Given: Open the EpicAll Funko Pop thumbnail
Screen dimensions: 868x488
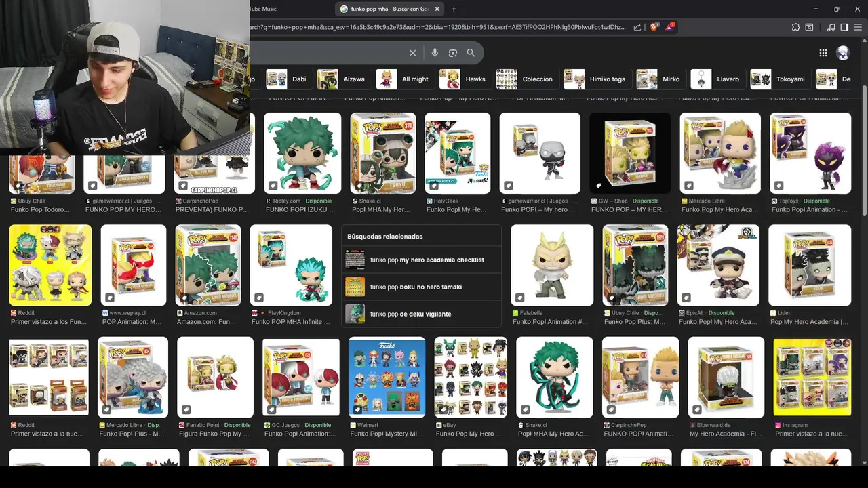Looking at the screenshot, I should point(718,265).
